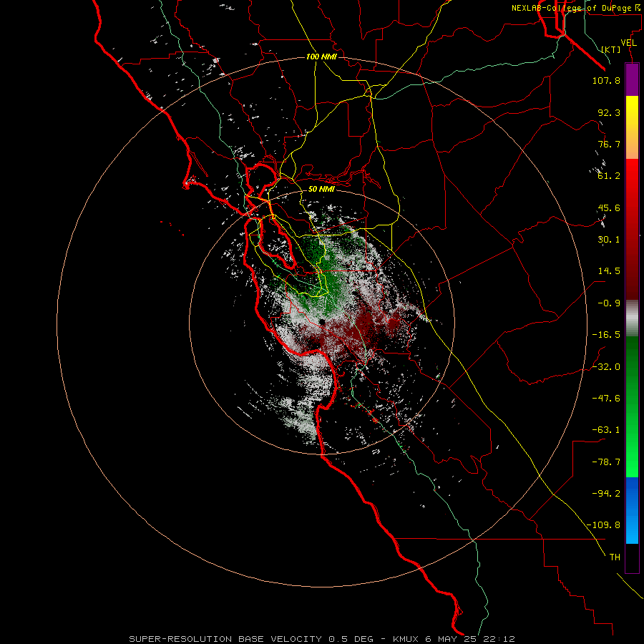Click the "[KT]" units label
Viewport: 644px width, 644px height.
(611, 49)
